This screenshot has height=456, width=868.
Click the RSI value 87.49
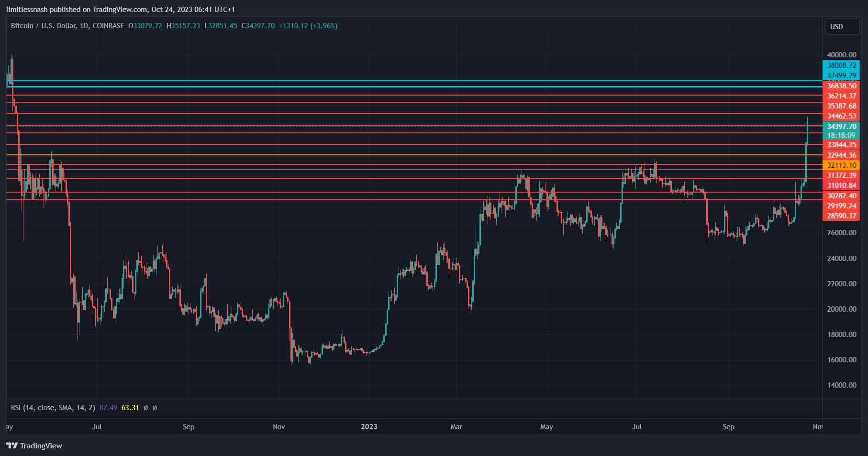(x=108, y=408)
